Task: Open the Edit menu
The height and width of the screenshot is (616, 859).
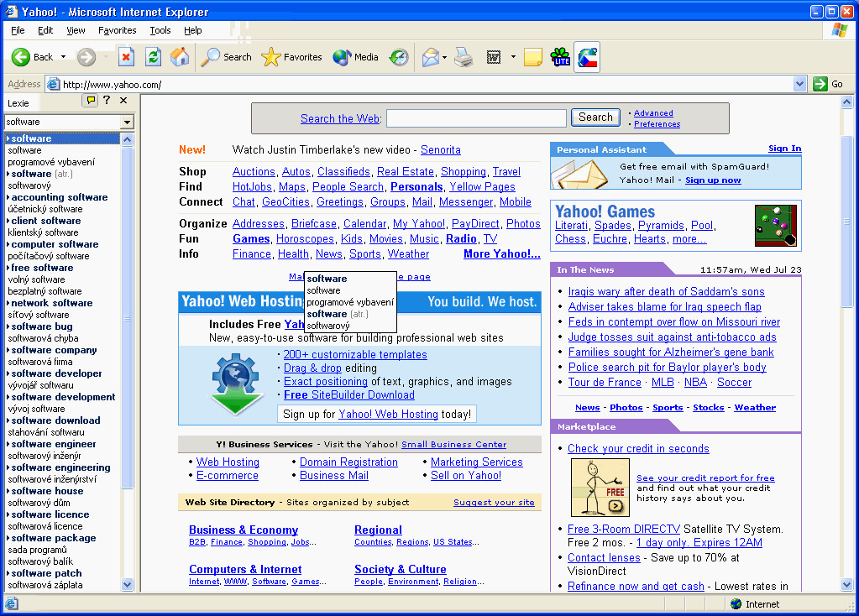Action: [45, 31]
